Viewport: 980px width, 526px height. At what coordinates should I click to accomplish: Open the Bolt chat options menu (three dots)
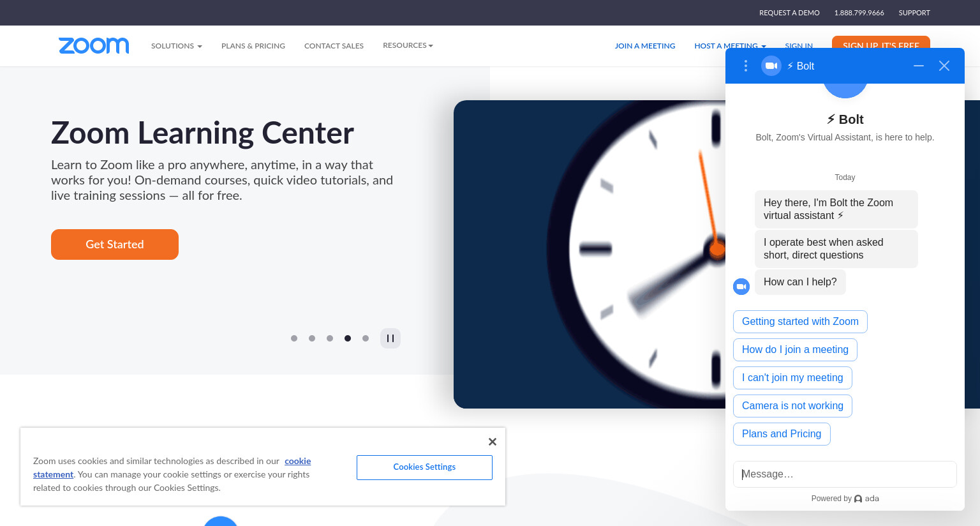[745, 66]
